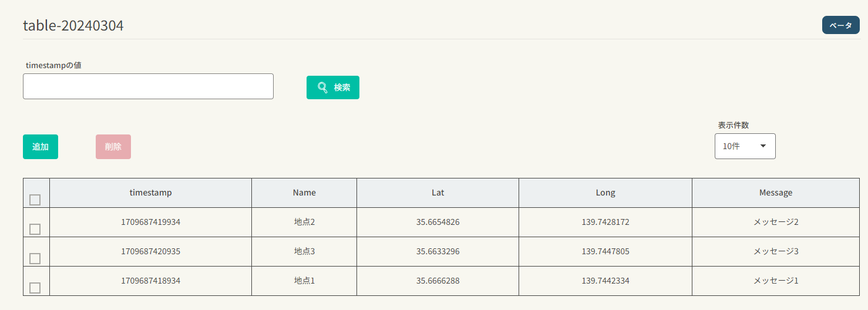This screenshot has width=868, height=310.
Task: Click the ベータ beta badge
Action: coord(840,25)
